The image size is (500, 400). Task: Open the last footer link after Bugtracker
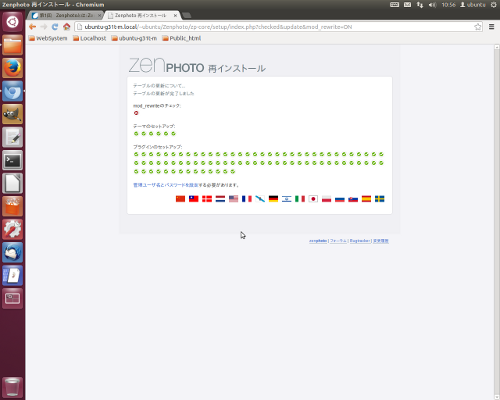click(381, 241)
